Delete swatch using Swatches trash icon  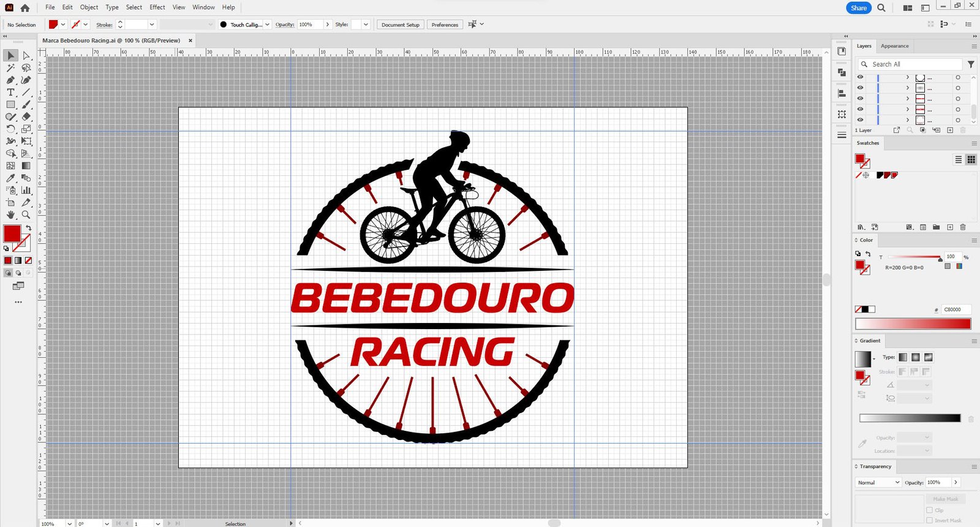click(963, 227)
